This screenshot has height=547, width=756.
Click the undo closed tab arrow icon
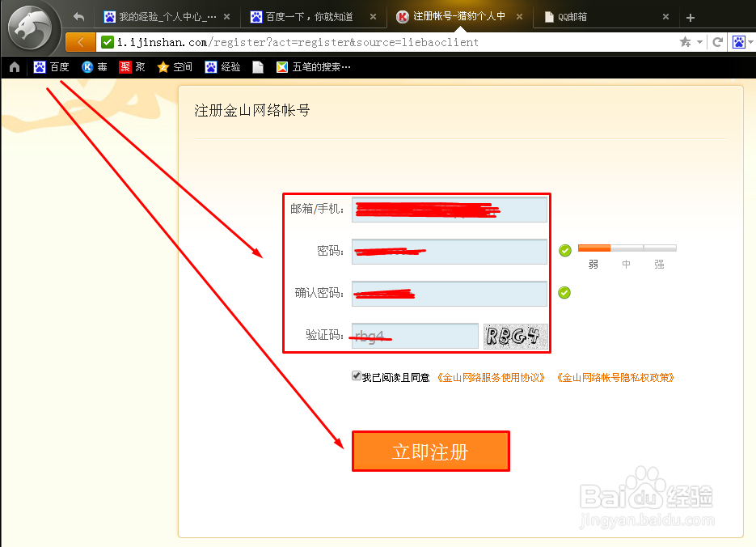point(78,17)
